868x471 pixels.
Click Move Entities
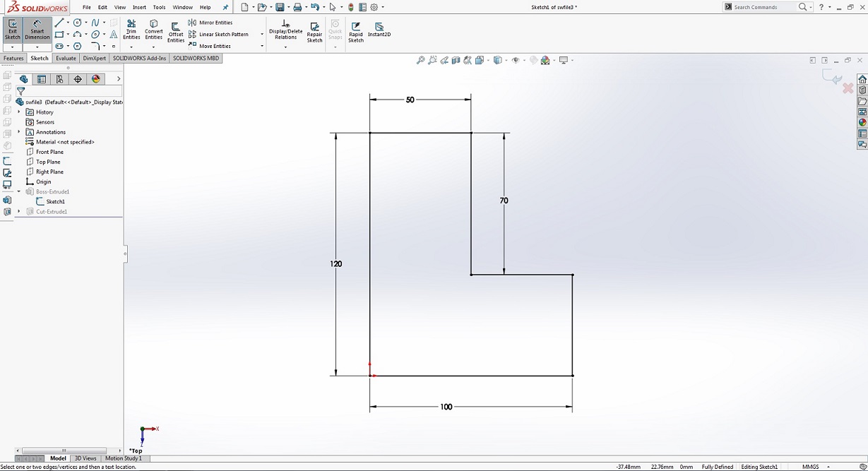[x=209, y=46]
